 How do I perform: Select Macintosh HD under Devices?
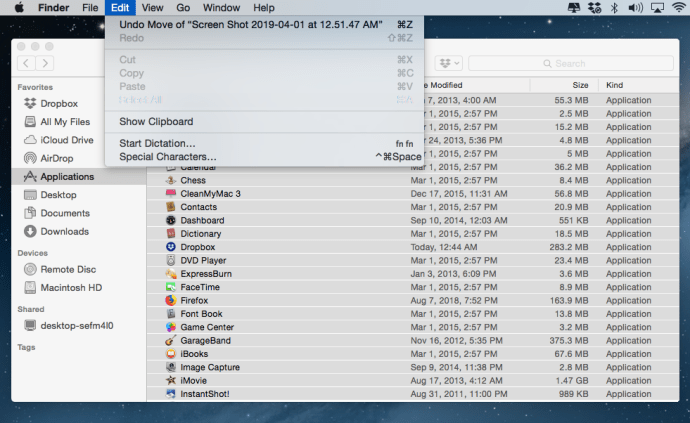[x=71, y=288]
